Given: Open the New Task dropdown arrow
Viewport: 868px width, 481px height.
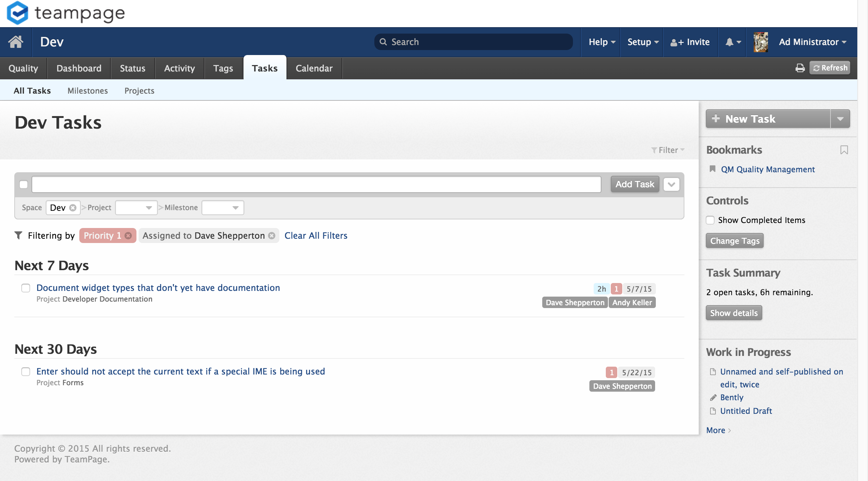Looking at the screenshot, I should [840, 119].
